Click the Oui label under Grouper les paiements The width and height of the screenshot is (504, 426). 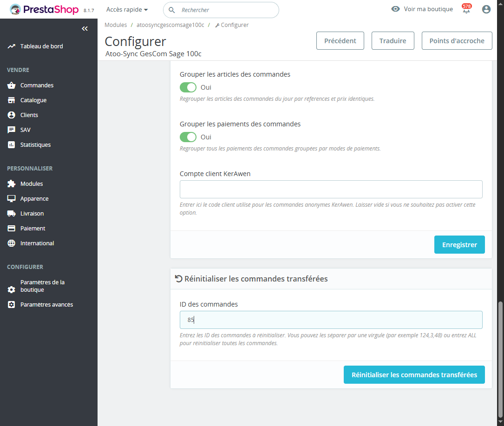206,137
